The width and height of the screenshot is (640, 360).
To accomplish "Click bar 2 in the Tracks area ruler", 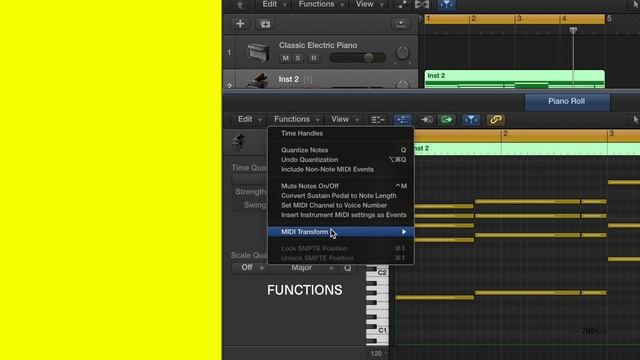I will point(473,19).
